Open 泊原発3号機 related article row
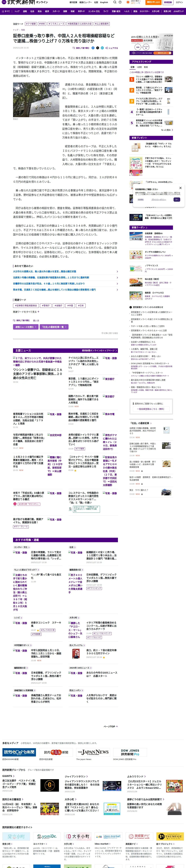 point(65,277)
